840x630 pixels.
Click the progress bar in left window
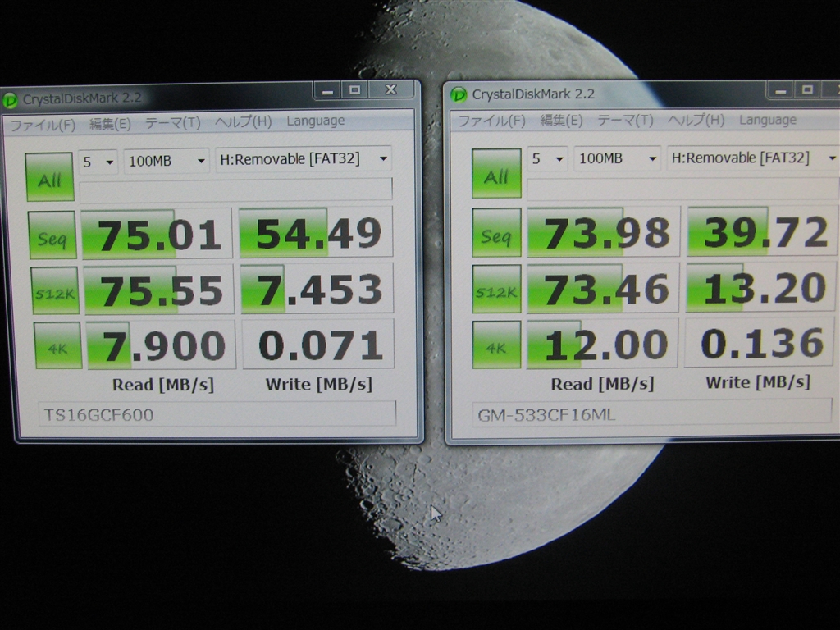pos(235,190)
